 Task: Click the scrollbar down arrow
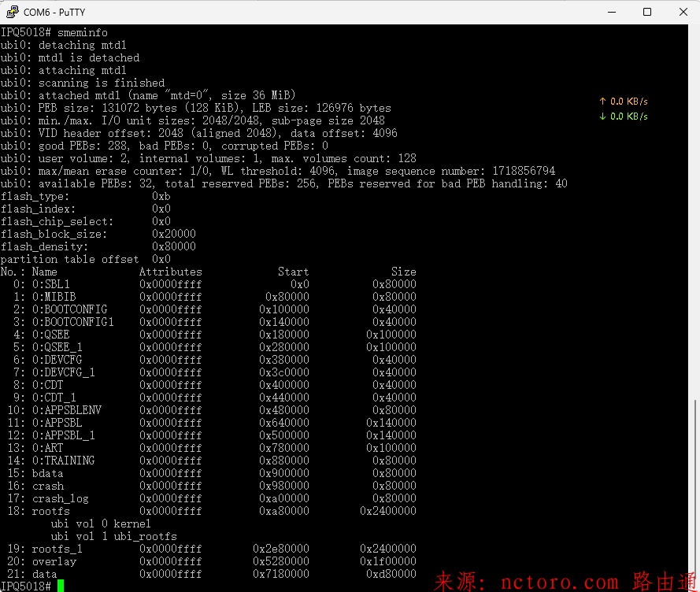point(694,586)
